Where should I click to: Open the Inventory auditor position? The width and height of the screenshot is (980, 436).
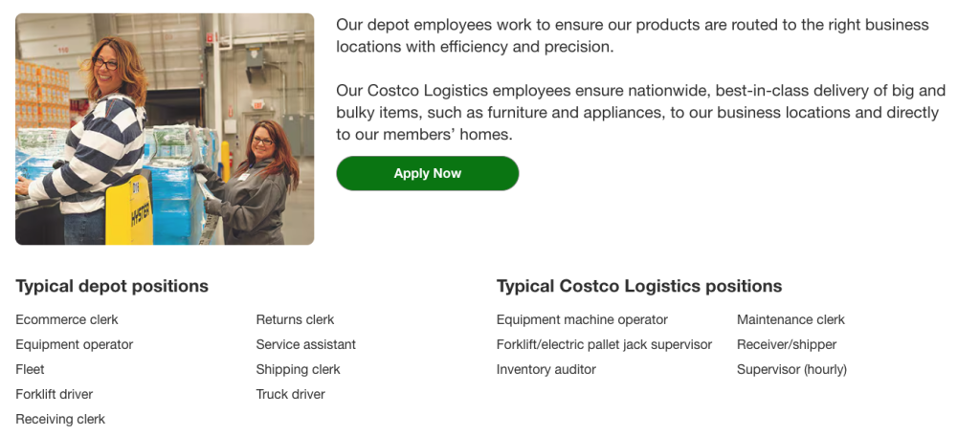(x=546, y=369)
